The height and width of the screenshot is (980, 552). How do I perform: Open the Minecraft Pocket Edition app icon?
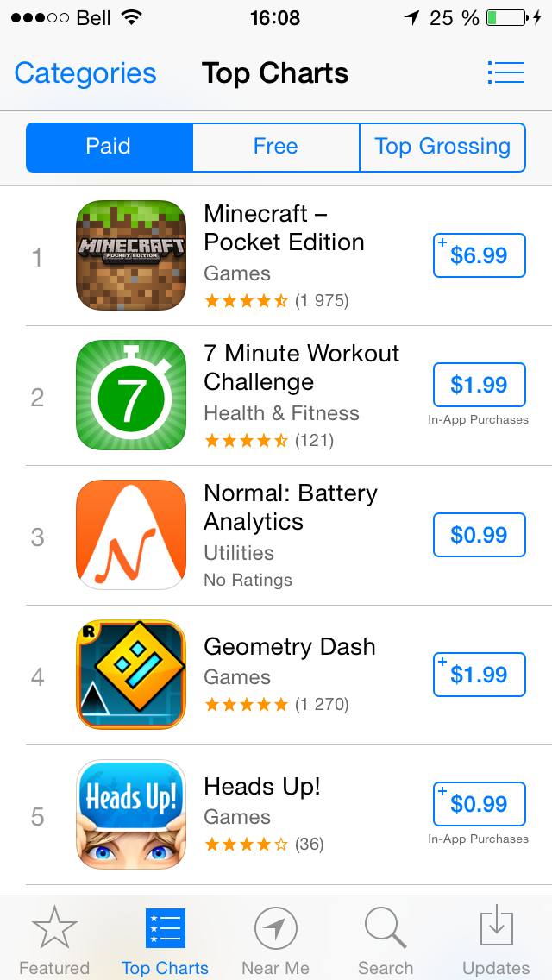click(131, 255)
